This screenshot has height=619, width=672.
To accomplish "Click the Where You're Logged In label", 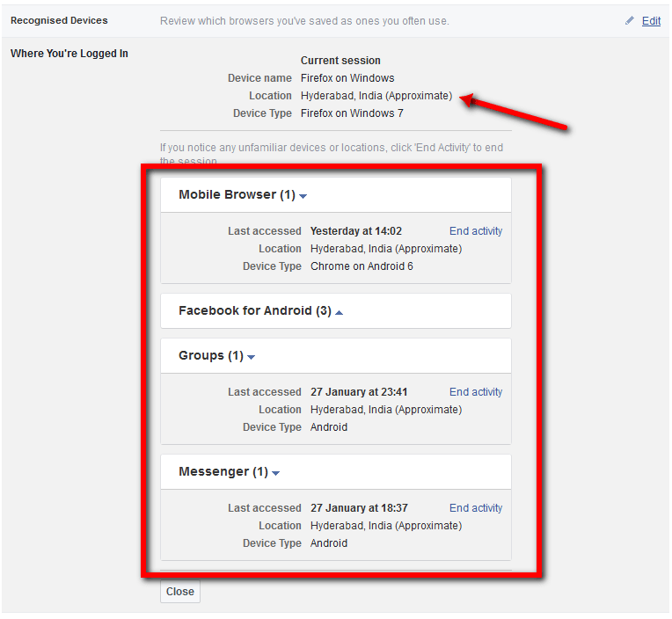I will coord(69,54).
